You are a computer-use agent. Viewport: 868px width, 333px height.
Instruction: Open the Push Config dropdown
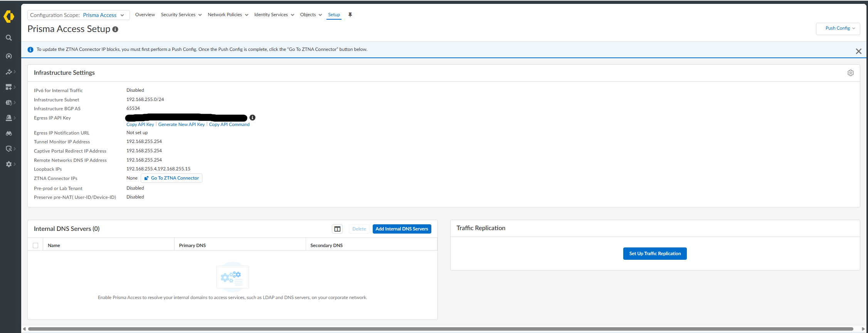[838, 29]
